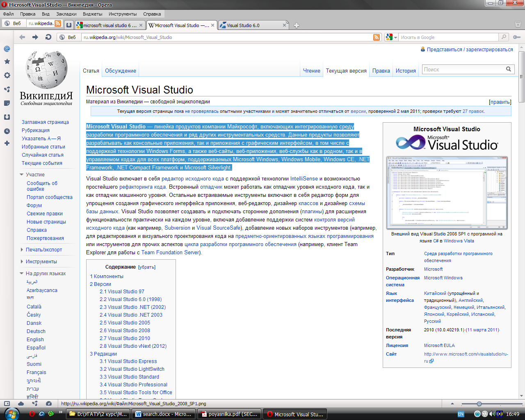Screen dimensions: 525x420
Task: Open the 'Справка' menu in menu bar
Action: (x=152, y=14)
